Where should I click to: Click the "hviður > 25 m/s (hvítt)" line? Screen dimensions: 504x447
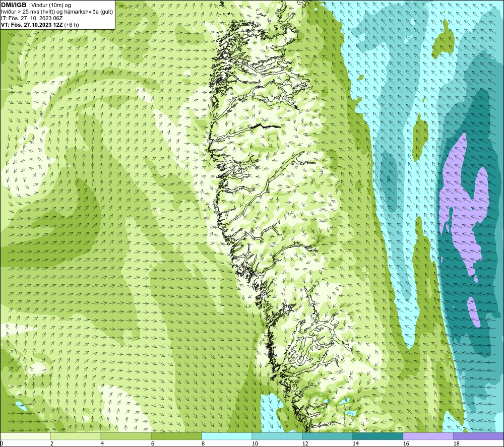point(28,12)
